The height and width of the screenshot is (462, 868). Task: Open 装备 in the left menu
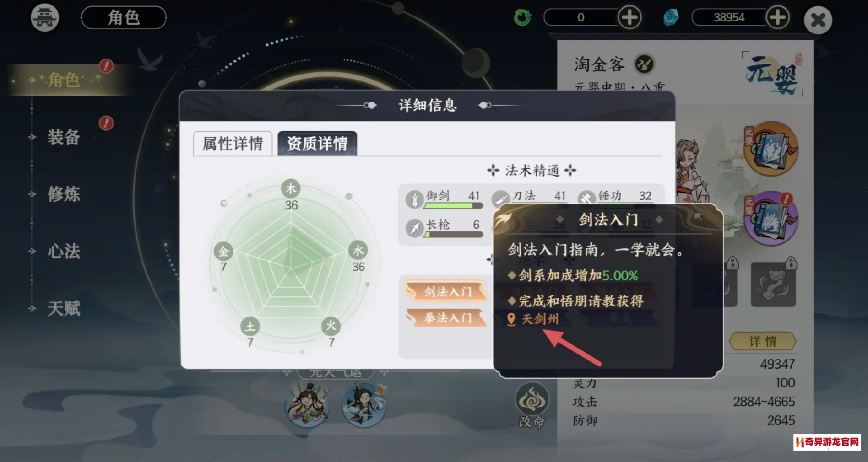[x=64, y=137]
